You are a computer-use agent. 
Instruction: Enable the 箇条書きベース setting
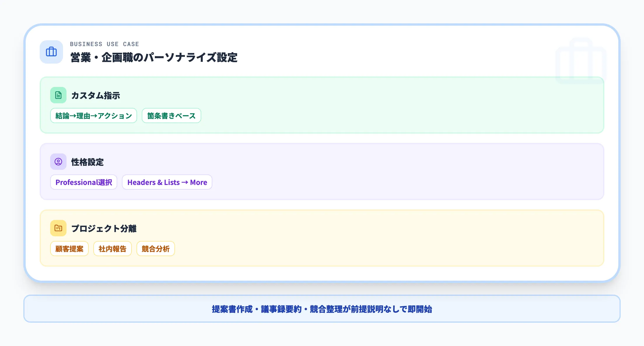point(171,116)
